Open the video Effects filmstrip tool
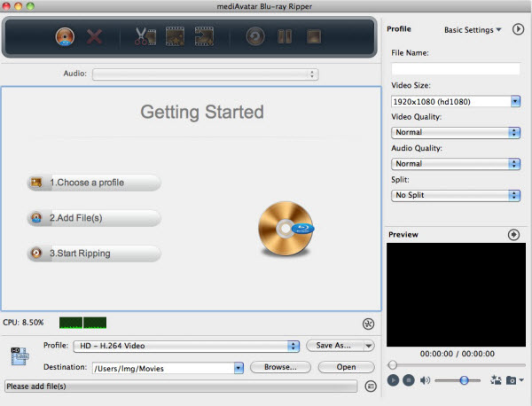Screen dimensions: 532x406 175,36
